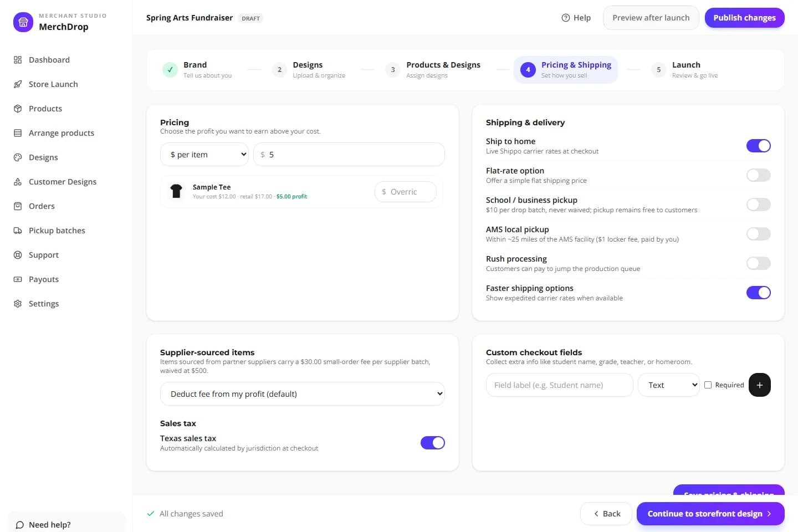The image size is (798, 532).
Task: Click the Orders icon in sidebar
Action: pos(18,206)
